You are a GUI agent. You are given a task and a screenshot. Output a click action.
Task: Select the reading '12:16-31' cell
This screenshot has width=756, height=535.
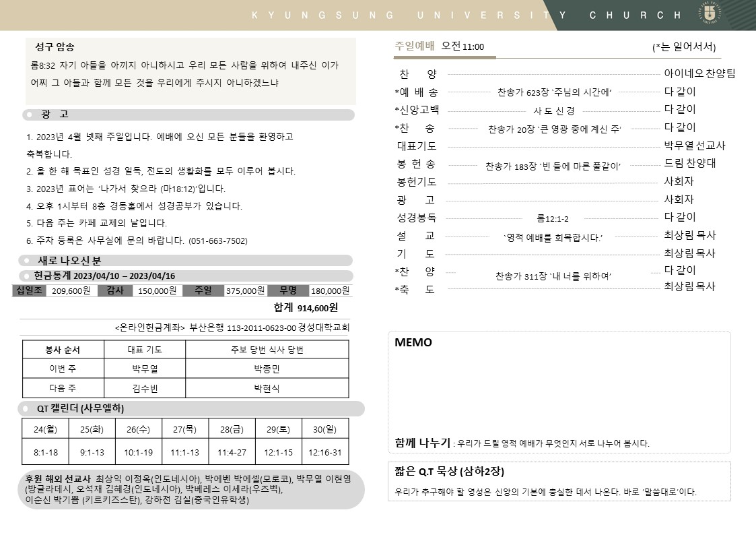(325, 453)
